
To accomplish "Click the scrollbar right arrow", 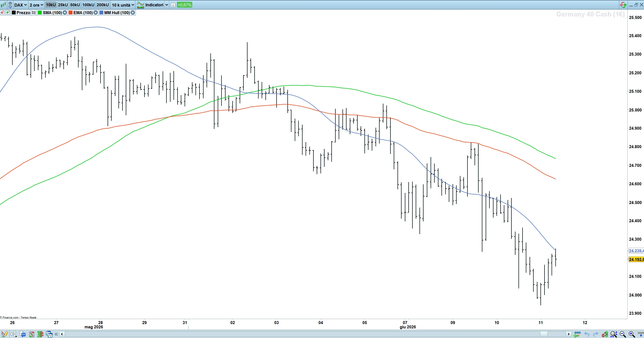I will (x=569, y=334).
